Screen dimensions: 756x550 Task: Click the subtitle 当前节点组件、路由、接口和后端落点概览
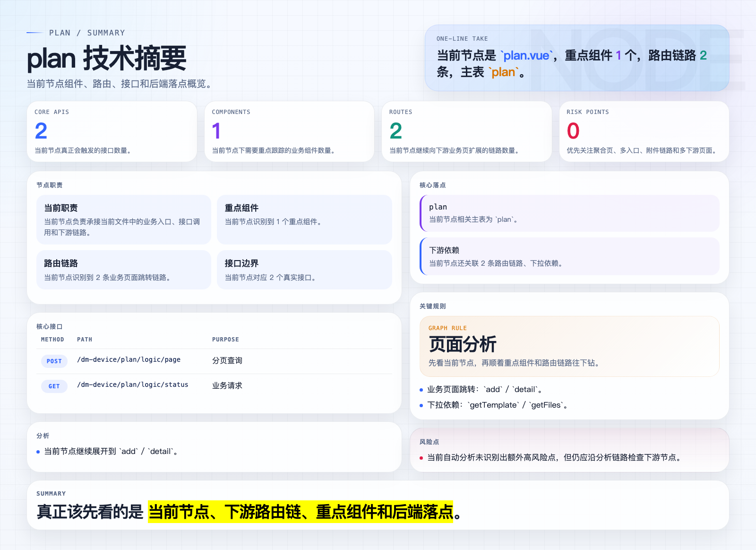[x=120, y=84]
